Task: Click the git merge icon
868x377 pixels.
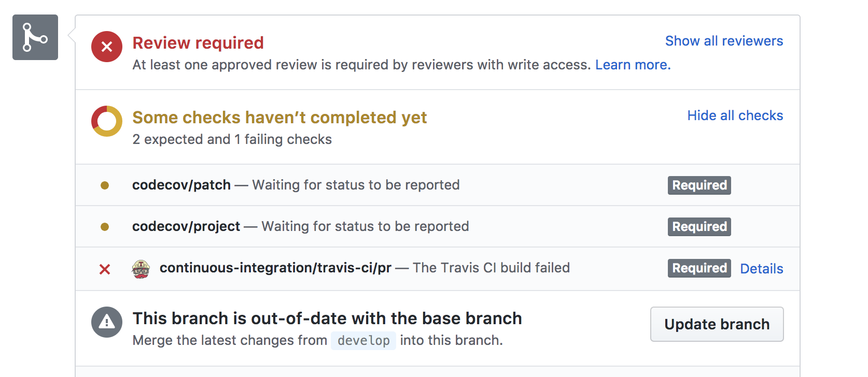Action: pos(35,37)
